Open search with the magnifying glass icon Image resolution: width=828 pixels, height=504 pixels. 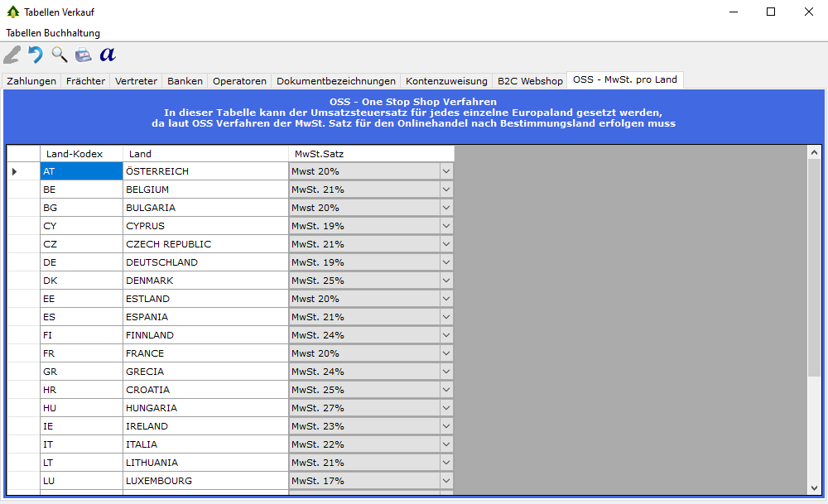coord(60,55)
